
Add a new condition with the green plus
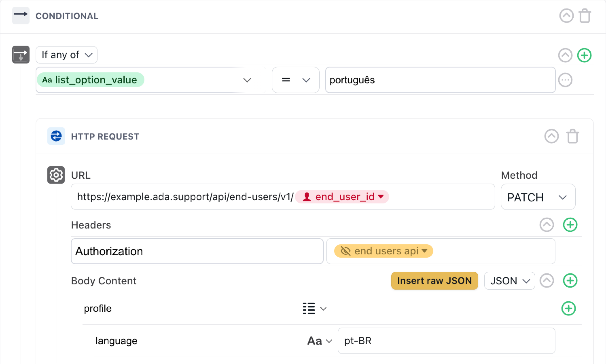click(x=584, y=55)
